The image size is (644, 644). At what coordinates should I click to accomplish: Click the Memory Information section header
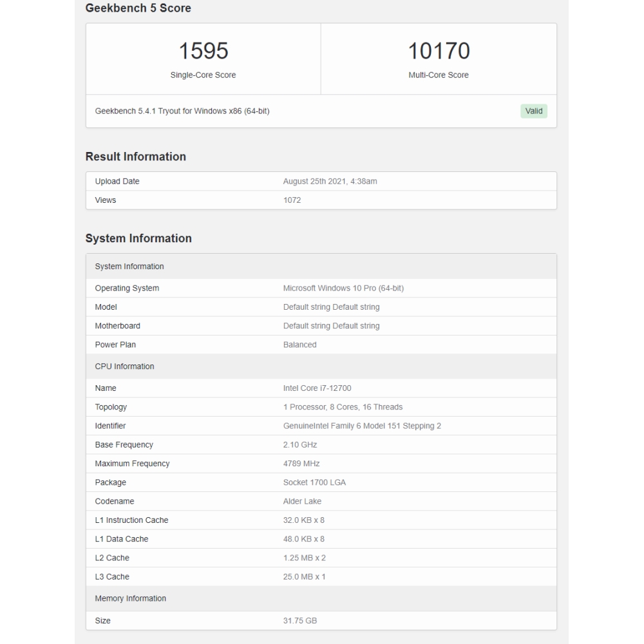tap(131, 598)
